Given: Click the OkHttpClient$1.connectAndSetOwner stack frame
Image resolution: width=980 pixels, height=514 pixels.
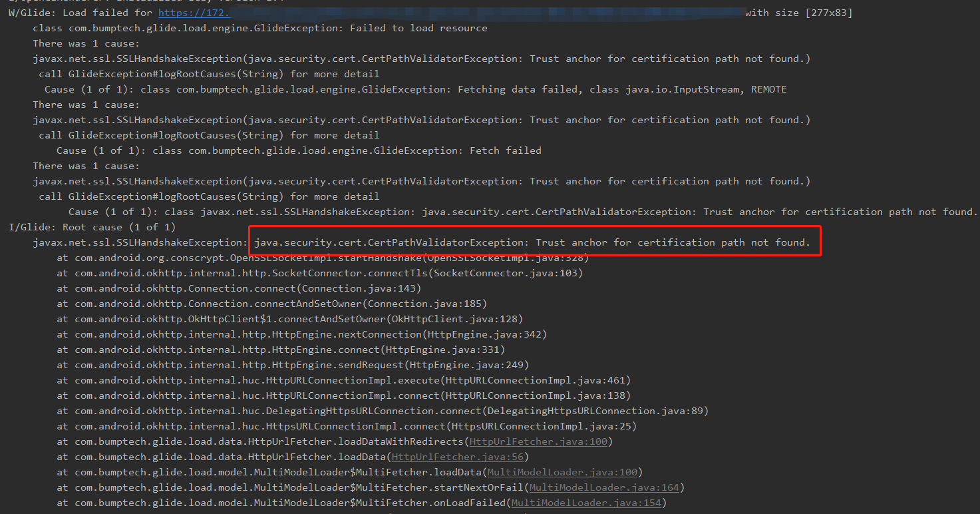Looking at the screenshot, I should pyautogui.click(x=289, y=319).
